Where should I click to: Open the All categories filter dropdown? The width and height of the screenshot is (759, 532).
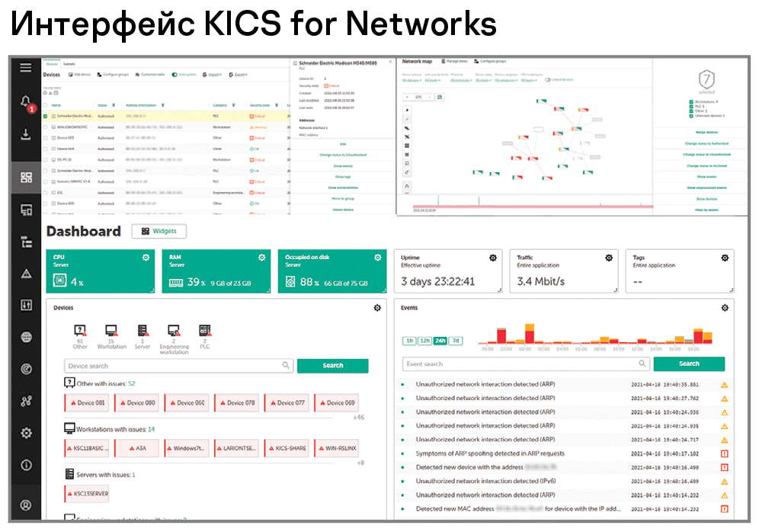click(506, 80)
